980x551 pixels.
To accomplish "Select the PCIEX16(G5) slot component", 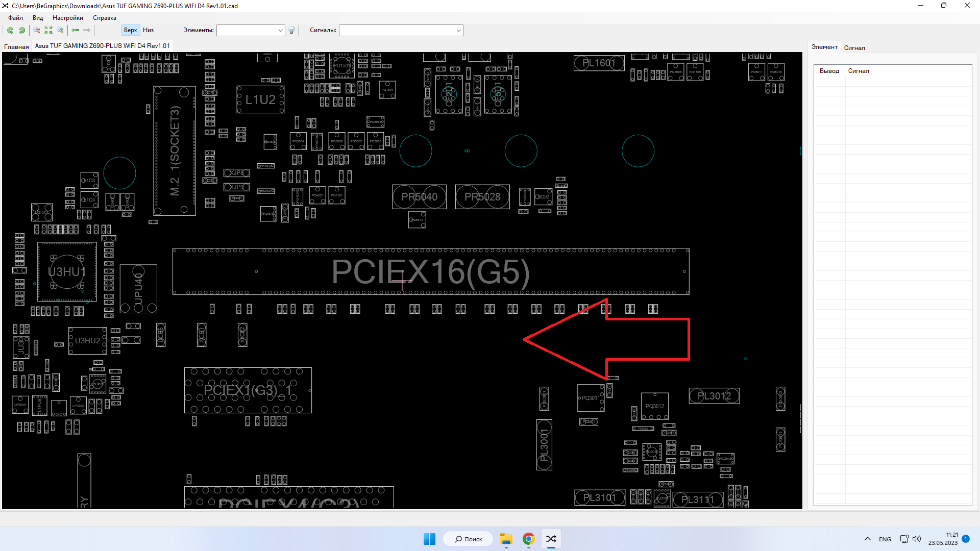I will (431, 271).
